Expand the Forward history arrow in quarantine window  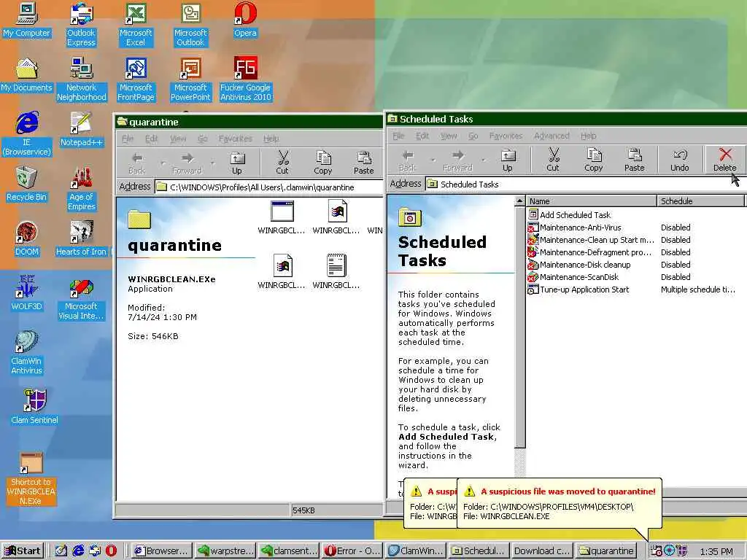(x=212, y=163)
